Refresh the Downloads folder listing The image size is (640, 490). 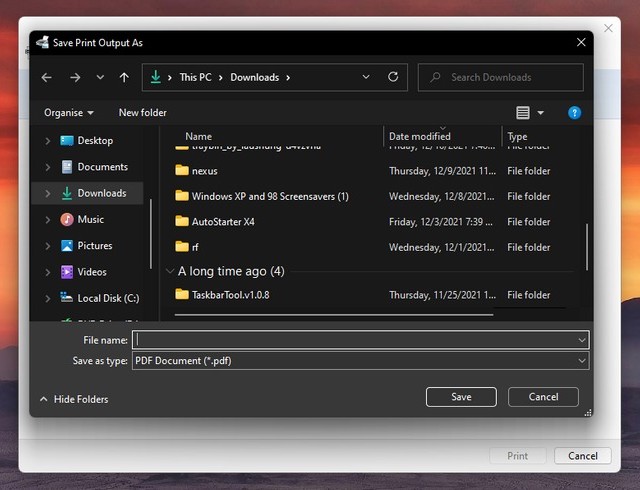[x=393, y=77]
